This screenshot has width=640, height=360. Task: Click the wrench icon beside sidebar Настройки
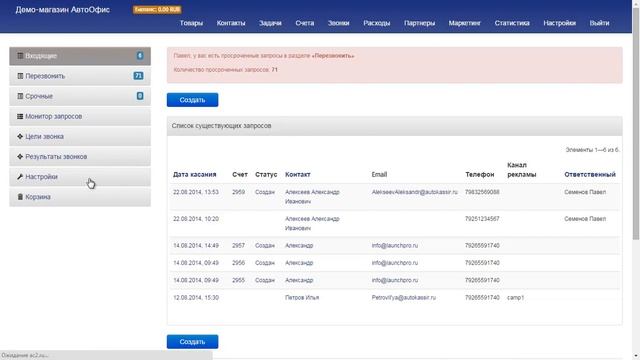tap(20, 177)
